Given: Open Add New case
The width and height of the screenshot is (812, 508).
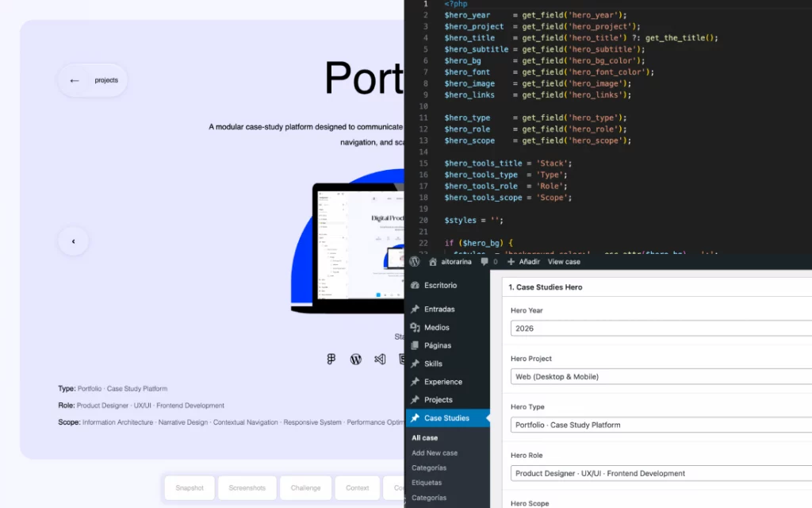Looking at the screenshot, I should coord(434,452).
